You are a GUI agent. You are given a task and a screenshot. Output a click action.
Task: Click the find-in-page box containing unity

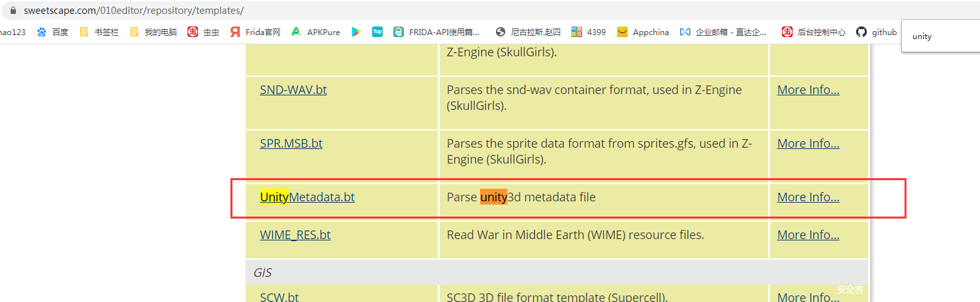940,36
